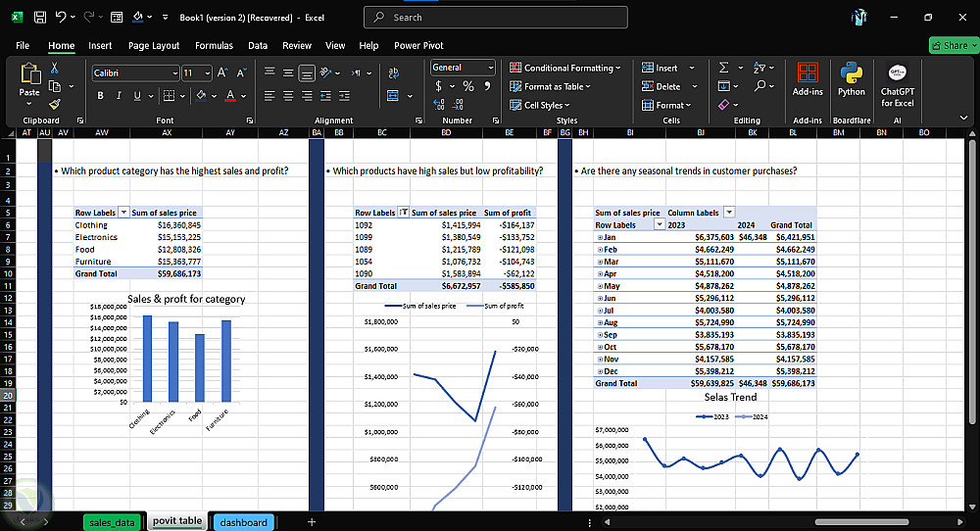Open the Python add-in icon
This screenshot has height=531, width=980.
851,73
